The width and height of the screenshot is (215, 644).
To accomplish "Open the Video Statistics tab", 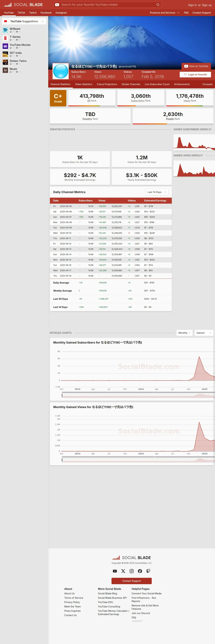I will [84, 84].
